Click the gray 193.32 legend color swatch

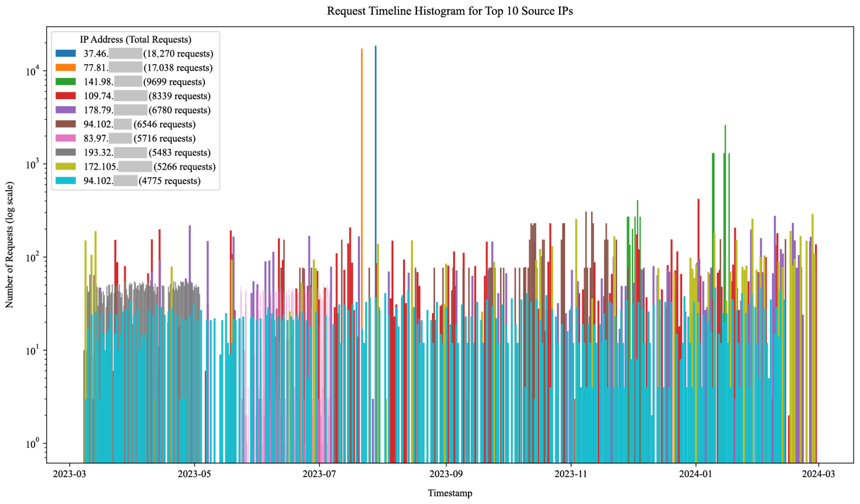coord(65,152)
